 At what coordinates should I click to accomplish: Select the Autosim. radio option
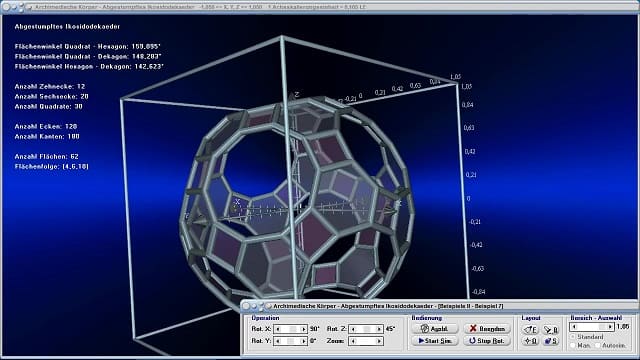point(611,345)
